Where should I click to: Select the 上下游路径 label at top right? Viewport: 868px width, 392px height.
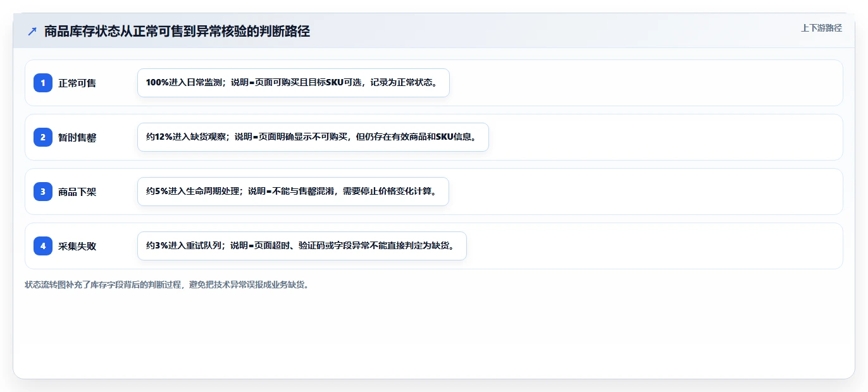(821, 28)
